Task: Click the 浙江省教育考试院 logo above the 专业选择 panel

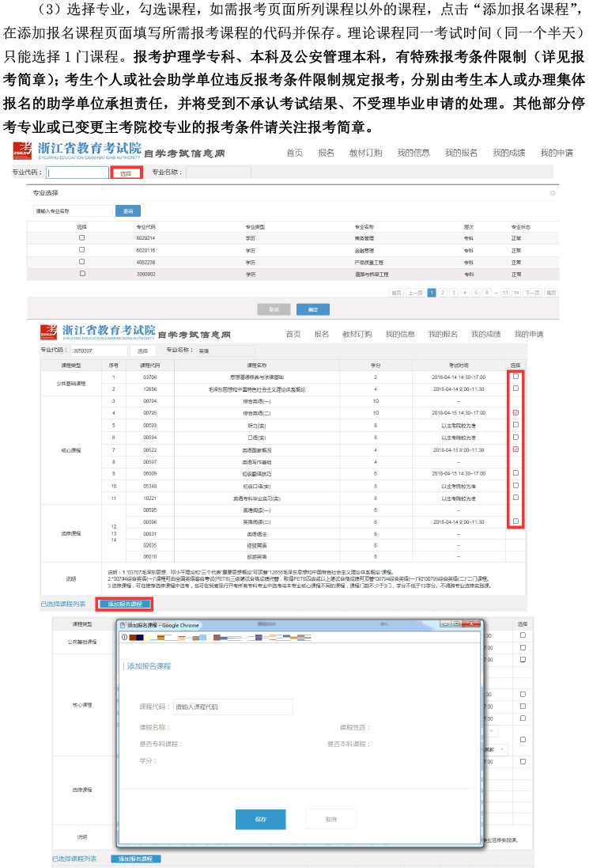Action: pos(77,150)
